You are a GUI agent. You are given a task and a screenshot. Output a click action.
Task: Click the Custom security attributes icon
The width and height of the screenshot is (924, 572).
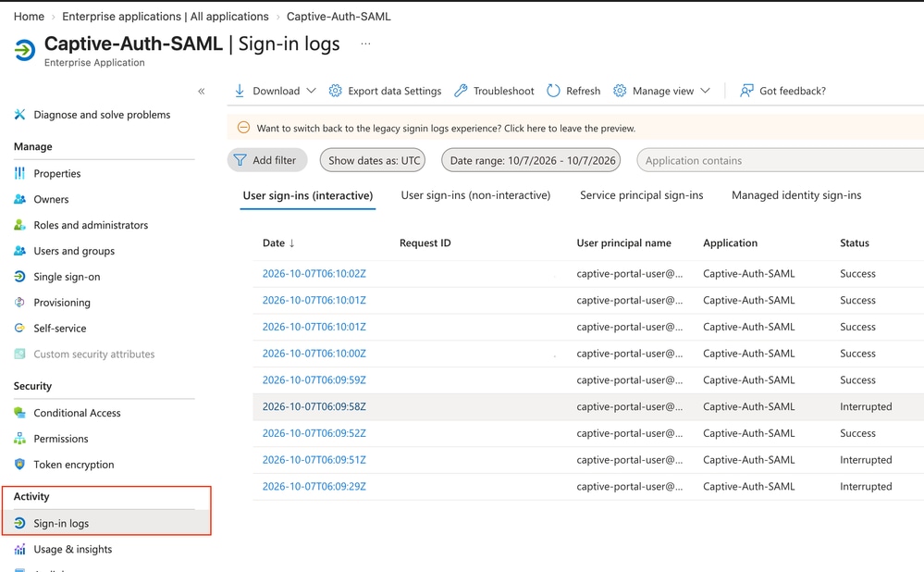pos(19,354)
